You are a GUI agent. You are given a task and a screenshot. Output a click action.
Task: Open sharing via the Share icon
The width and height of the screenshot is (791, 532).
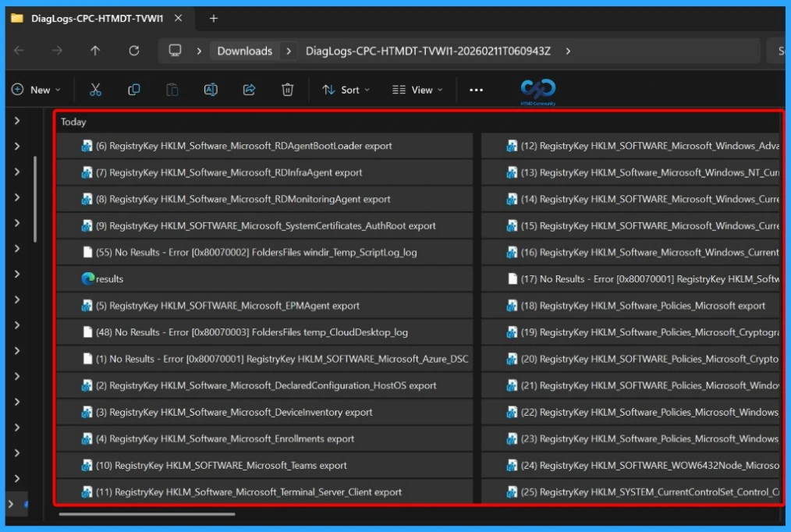click(248, 89)
